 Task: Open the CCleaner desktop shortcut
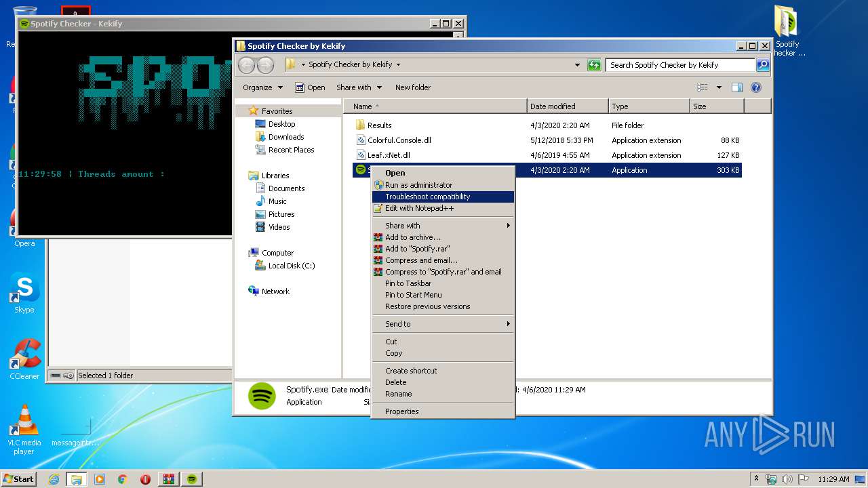click(24, 359)
